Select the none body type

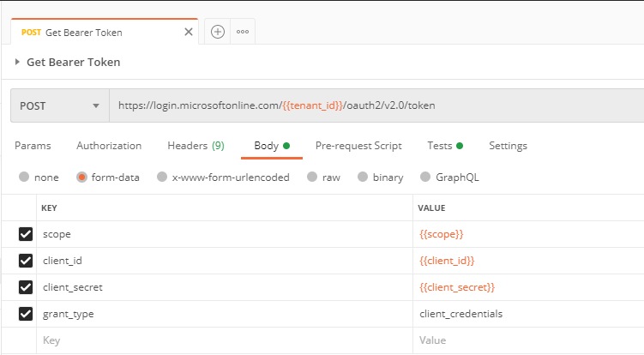tap(24, 177)
